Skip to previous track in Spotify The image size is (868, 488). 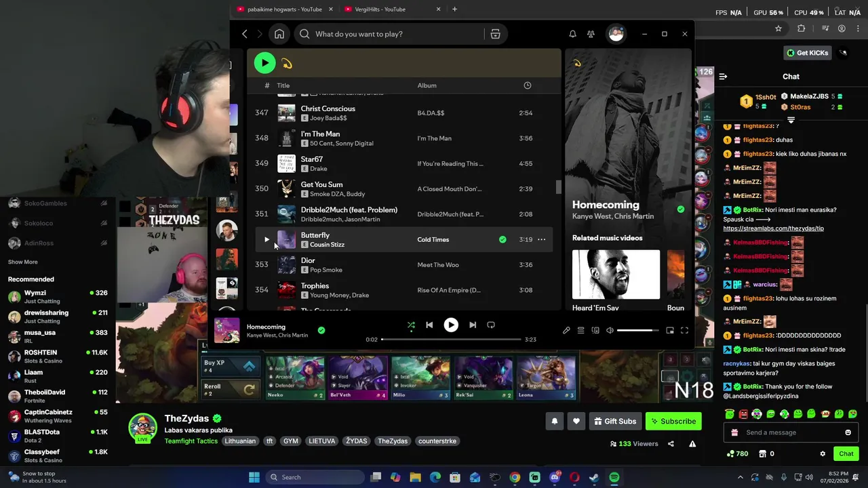pyautogui.click(x=429, y=325)
